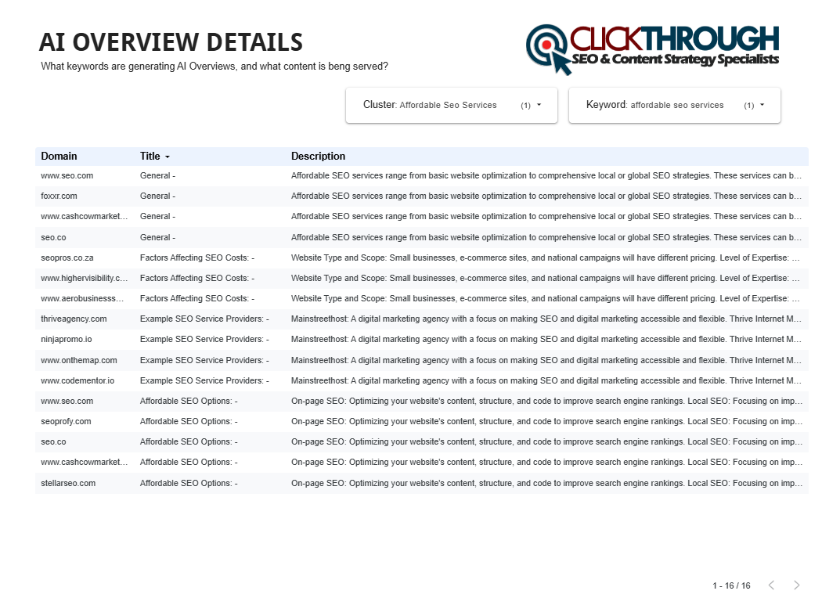This screenshot has height=616, width=840.
Task: Sort by Domain column header
Action: tap(59, 156)
